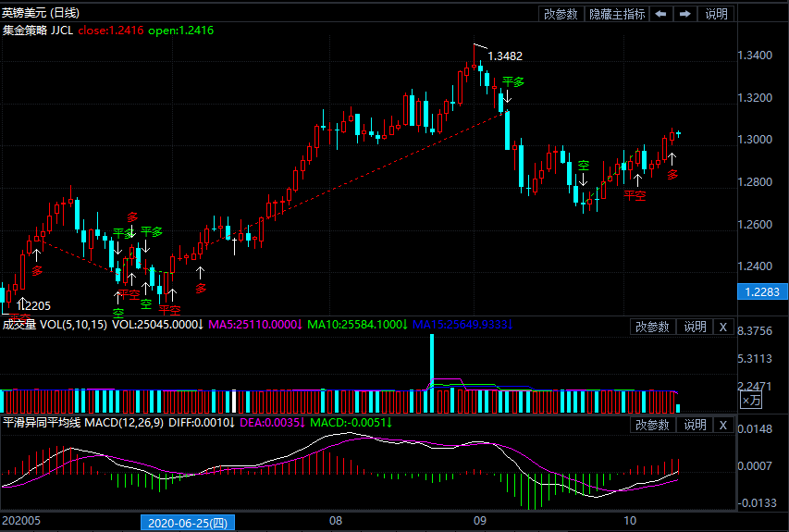This screenshot has width=789, height=532.
Task: Click the right arrow button in main chart toolbar
Action: pos(684,14)
